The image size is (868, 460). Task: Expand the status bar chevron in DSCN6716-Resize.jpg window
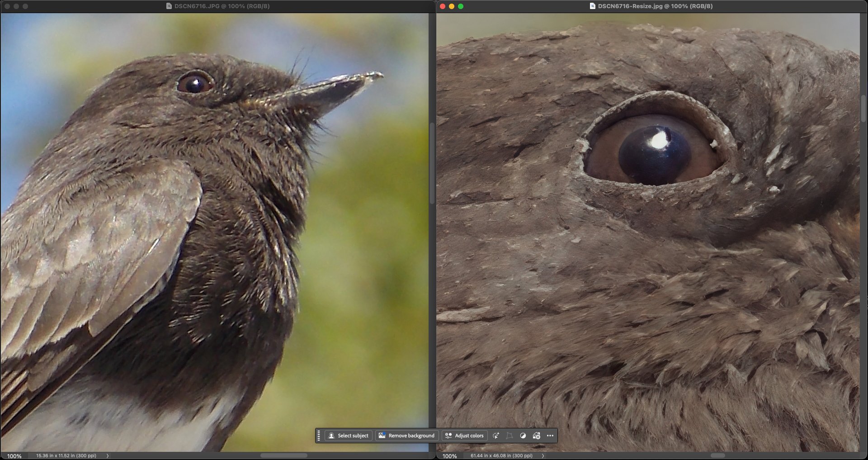click(x=543, y=456)
